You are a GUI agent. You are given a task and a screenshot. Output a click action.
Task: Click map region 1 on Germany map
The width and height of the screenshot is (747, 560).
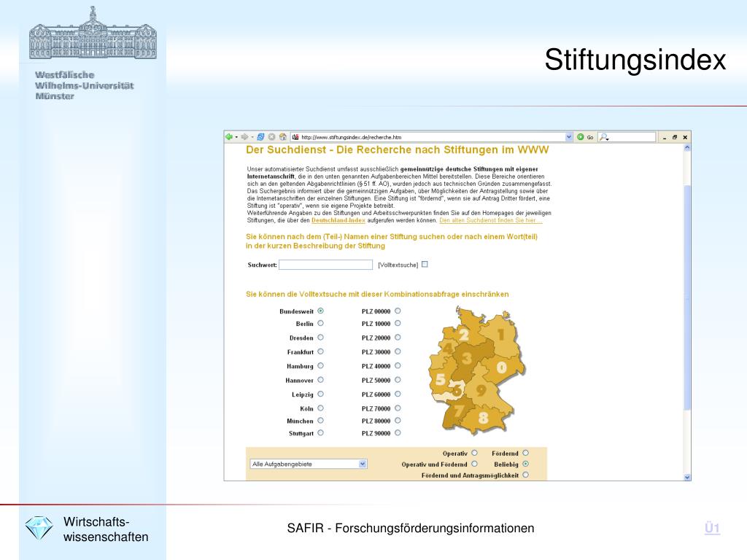coord(500,335)
